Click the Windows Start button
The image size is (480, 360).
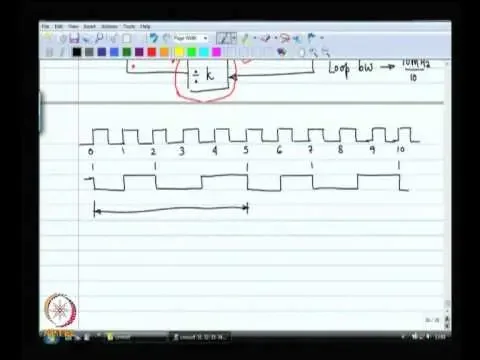pyautogui.click(x=51, y=337)
